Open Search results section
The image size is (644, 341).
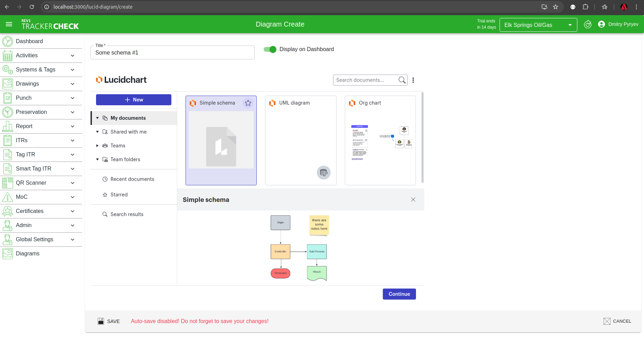click(127, 214)
